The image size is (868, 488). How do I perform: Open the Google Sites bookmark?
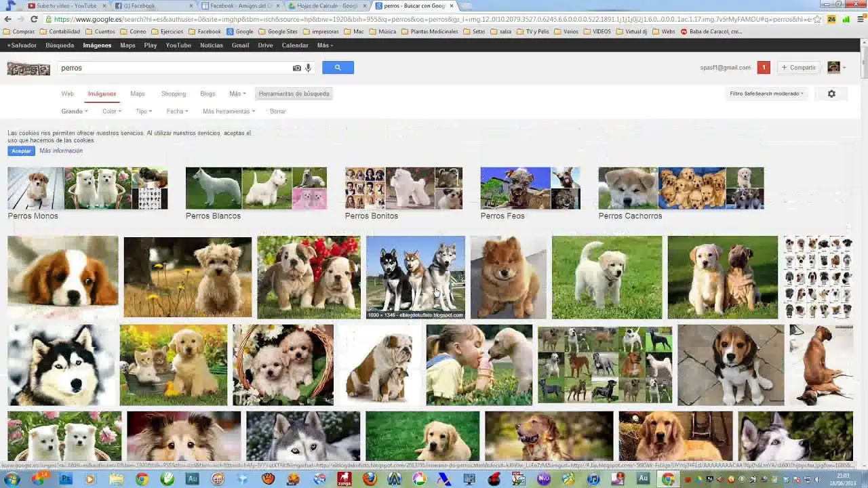coord(278,31)
